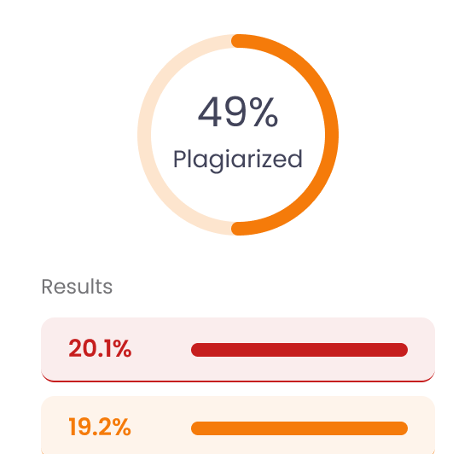Image resolution: width=476 pixels, height=454 pixels.
Task: Click the orange 19.2% percentage value
Action: [100, 427]
